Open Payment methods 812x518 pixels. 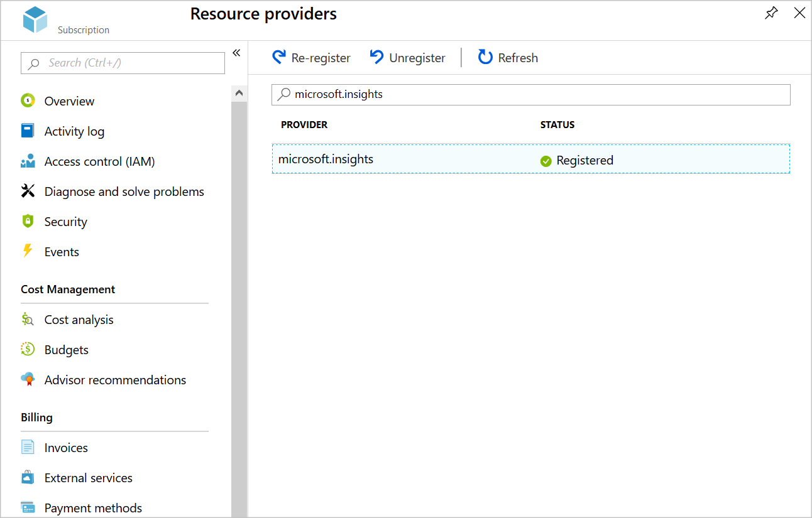(x=93, y=508)
